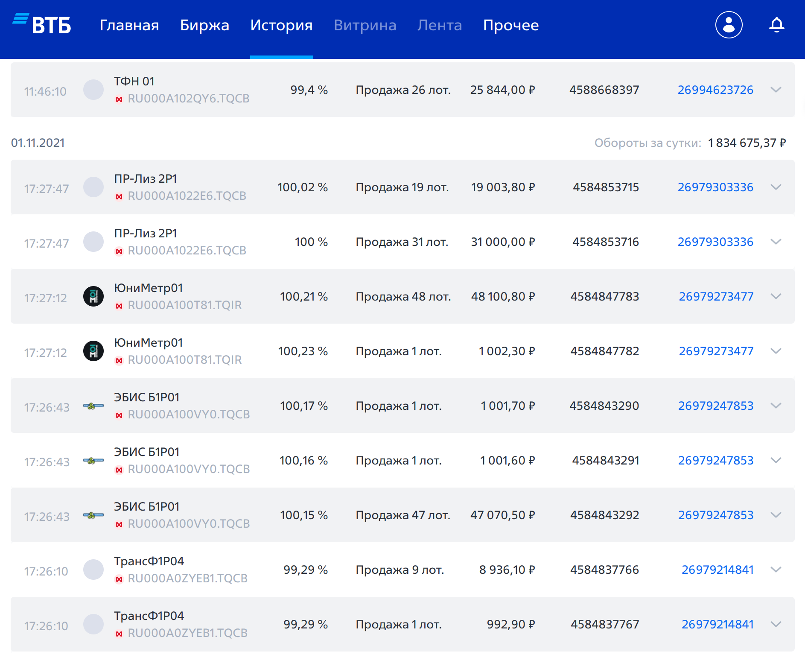Click placeholder icon of ТФН 01 row
Screen dimensions: 805x672
coord(93,90)
